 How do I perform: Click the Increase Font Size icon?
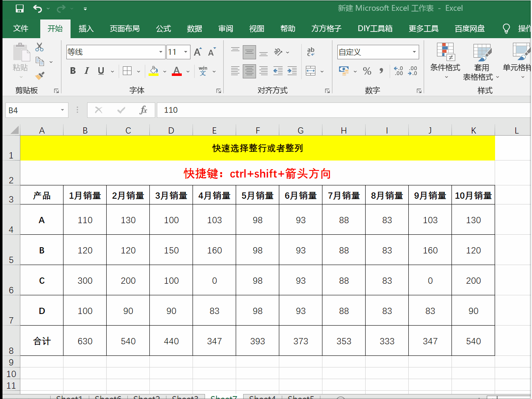pyautogui.click(x=198, y=52)
